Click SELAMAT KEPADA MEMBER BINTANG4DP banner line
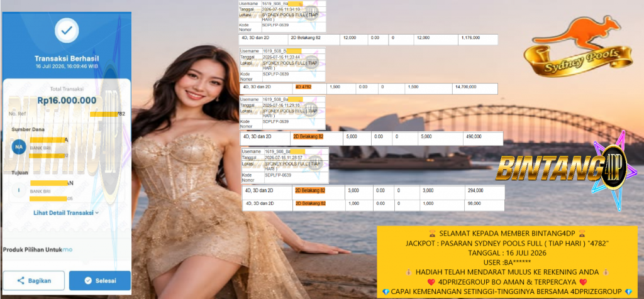The image size is (644, 299). pos(508,234)
